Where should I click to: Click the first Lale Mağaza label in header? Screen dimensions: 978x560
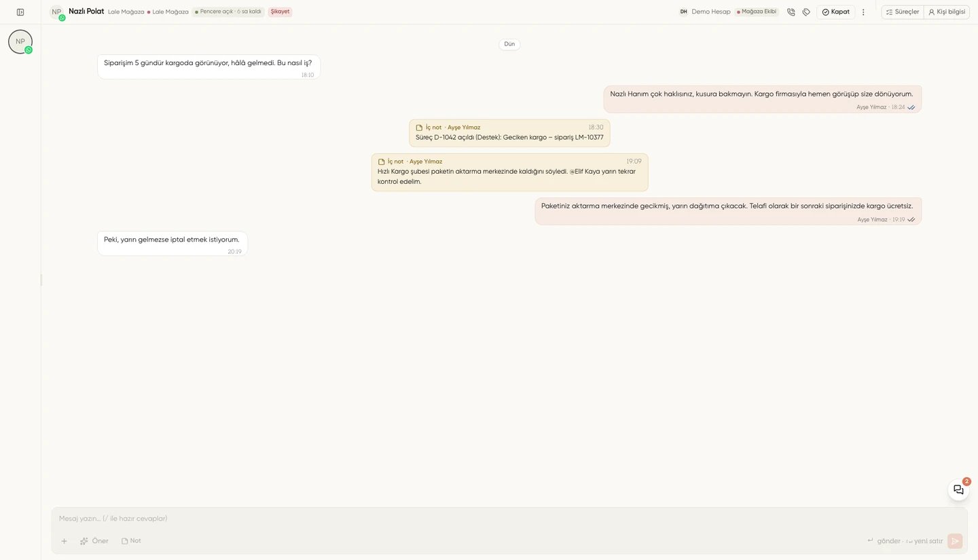pos(126,12)
